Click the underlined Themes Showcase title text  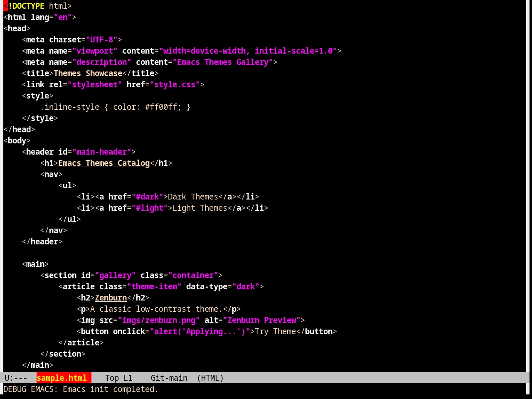88,73
